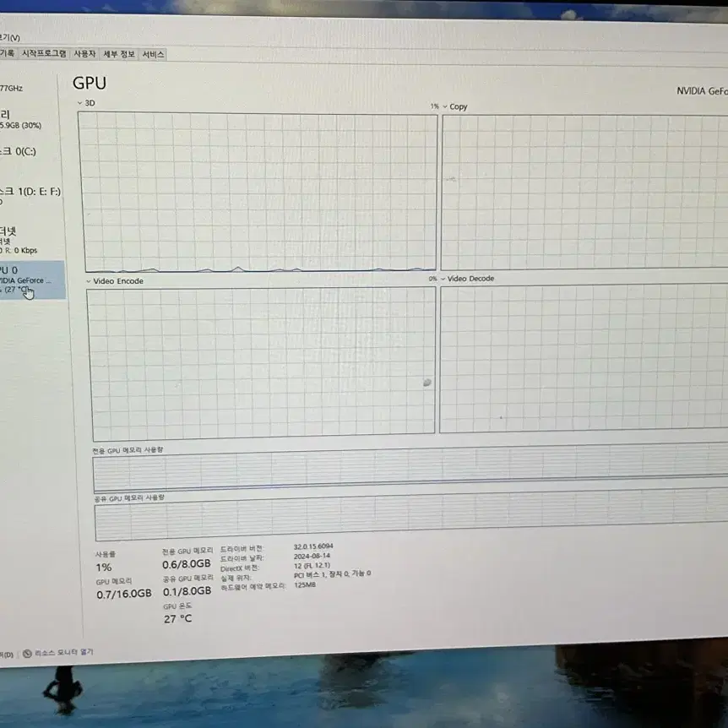The height and width of the screenshot is (728, 728).
Task: Click the 리소스 모니터 열기 link
Action: pos(64,652)
